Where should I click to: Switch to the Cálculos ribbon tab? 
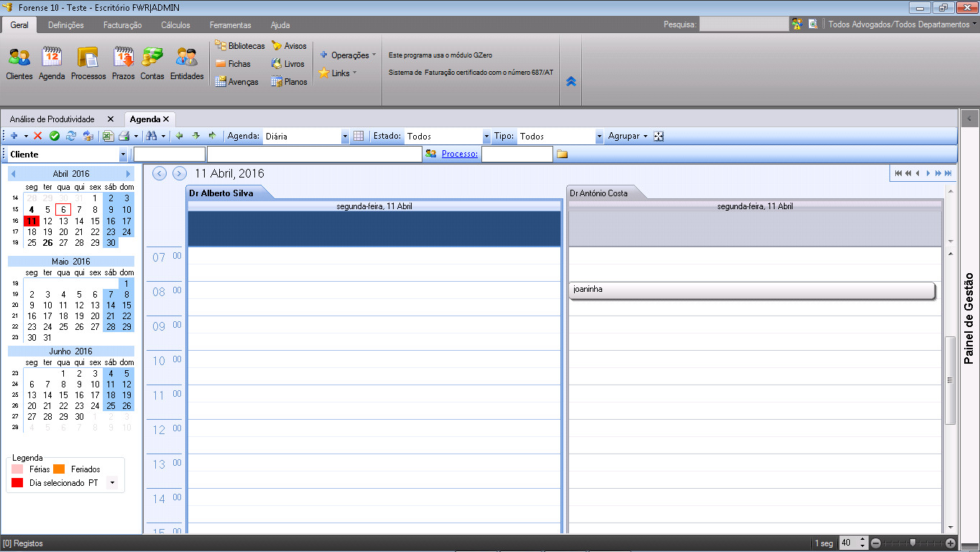[176, 25]
